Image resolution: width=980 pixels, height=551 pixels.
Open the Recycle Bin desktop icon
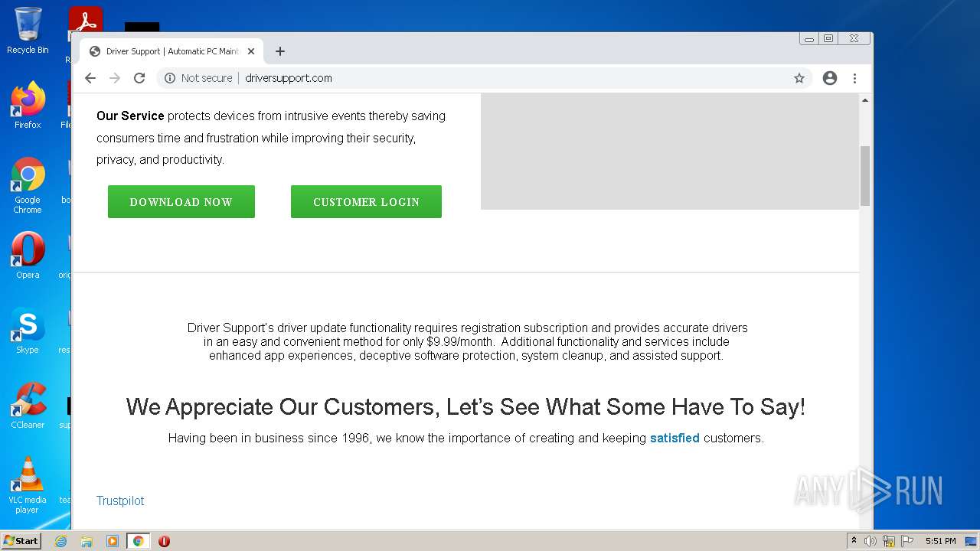[x=28, y=31]
